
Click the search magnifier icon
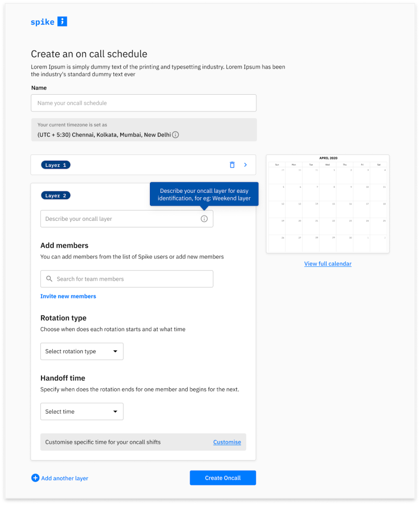[x=49, y=279]
